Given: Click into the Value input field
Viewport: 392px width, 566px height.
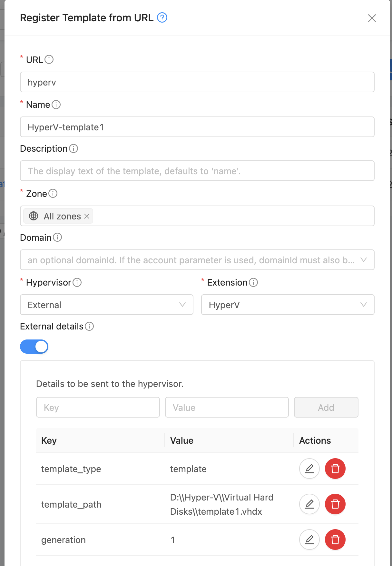Looking at the screenshot, I should point(227,407).
